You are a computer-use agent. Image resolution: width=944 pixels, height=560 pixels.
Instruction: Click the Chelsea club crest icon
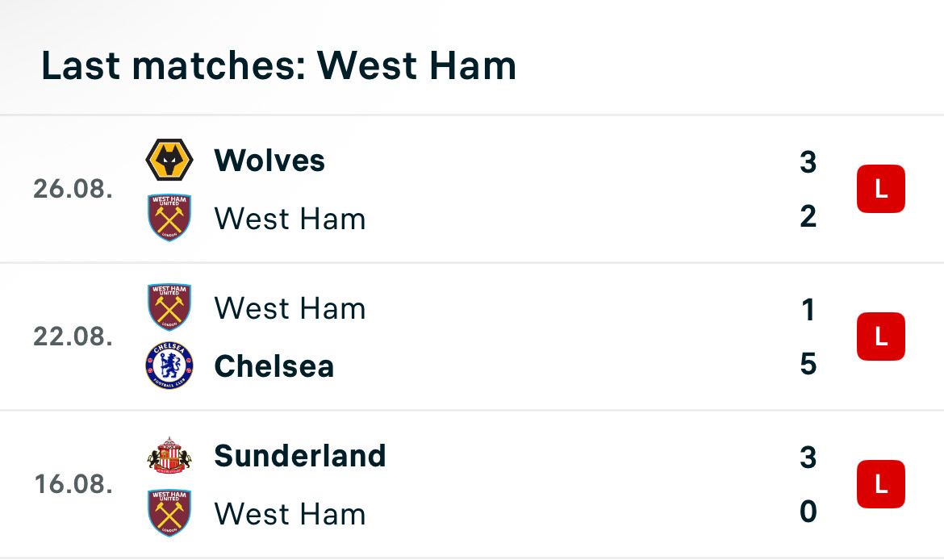pyautogui.click(x=169, y=366)
